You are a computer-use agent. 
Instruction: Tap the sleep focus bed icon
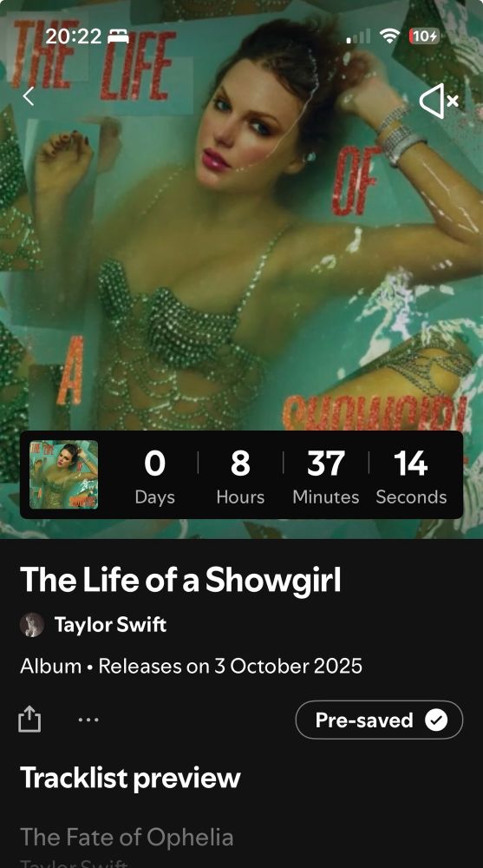point(118,36)
